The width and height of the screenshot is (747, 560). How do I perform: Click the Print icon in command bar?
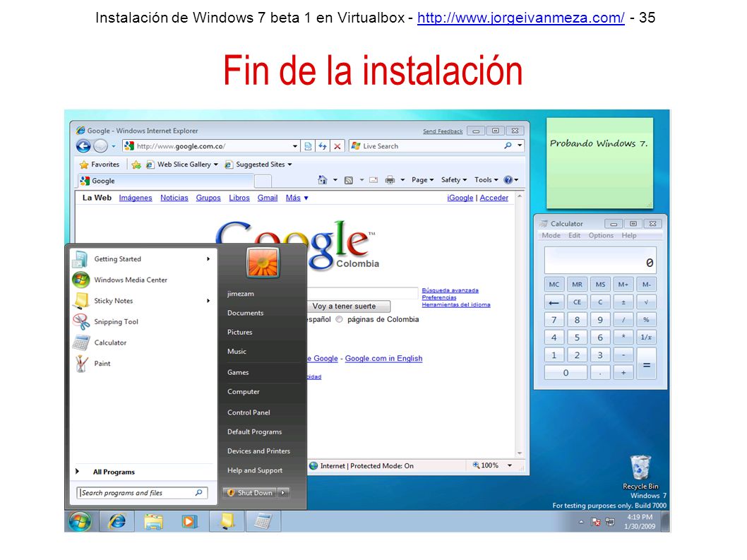390,179
